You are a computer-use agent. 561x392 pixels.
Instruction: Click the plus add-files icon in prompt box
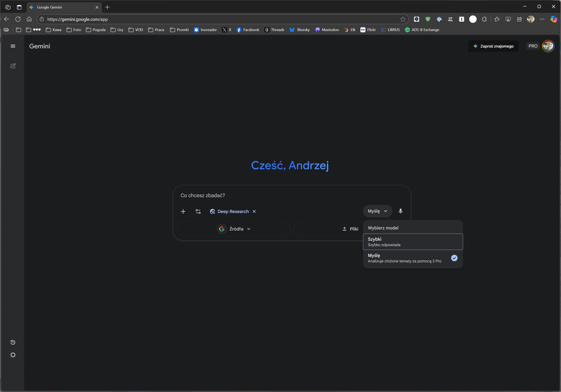click(x=183, y=211)
